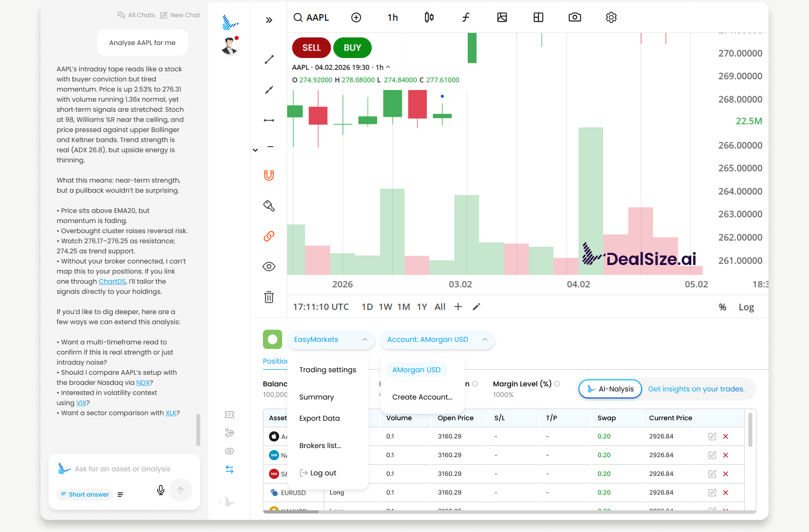809x532 pixels.
Task: Toggle the Short answer mode
Action: 85,495
